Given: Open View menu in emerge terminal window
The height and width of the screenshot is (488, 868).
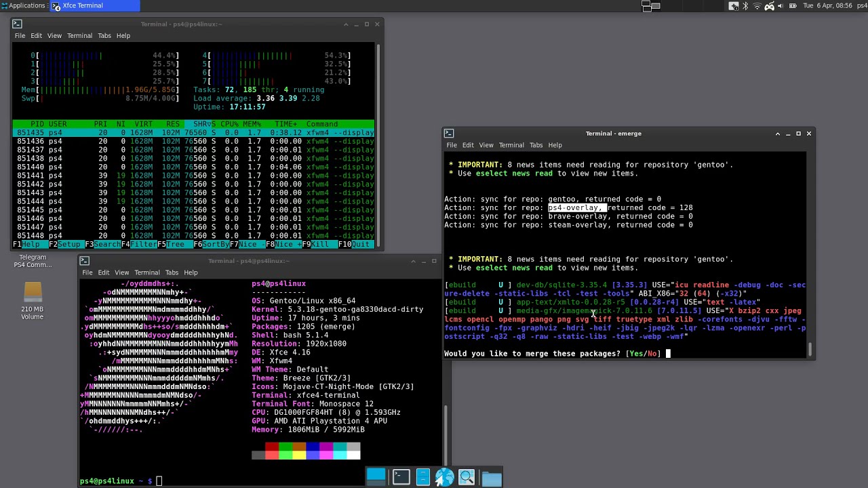Looking at the screenshot, I should tap(486, 145).
